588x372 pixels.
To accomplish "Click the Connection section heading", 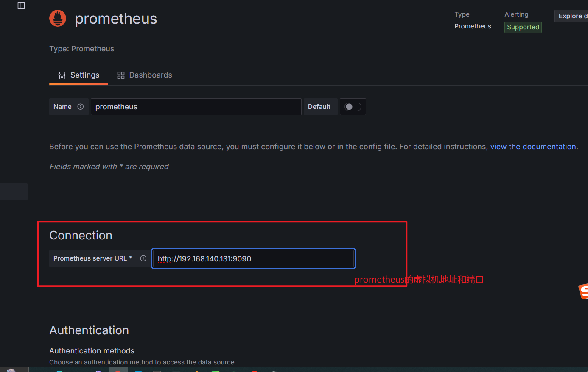I will click(81, 236).
